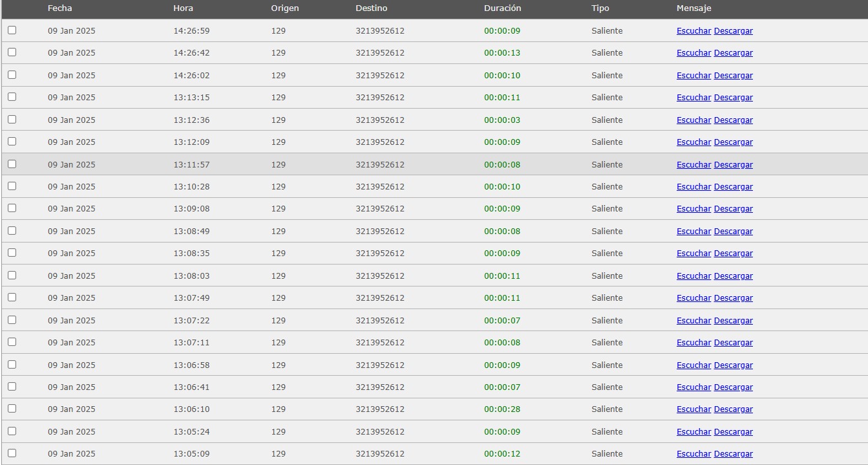Click Descargar for the 13:07:22 call
868x465 pixels.
[733, 321]
